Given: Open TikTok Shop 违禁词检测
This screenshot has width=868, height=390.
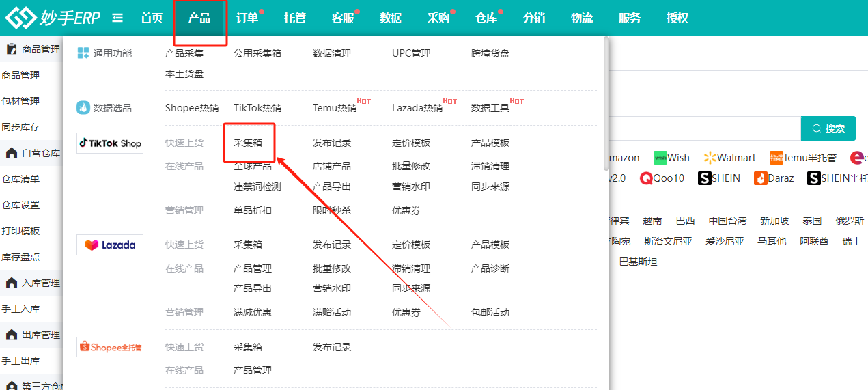Looking at the screenshot, I should (257, 186).
